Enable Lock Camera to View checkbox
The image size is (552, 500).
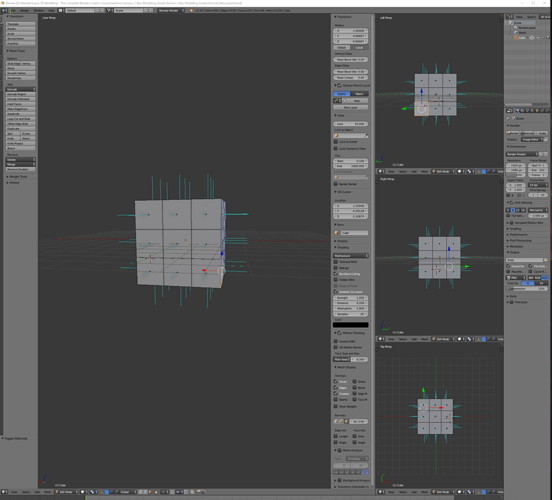pyautogui.click(x=335, y=148)
